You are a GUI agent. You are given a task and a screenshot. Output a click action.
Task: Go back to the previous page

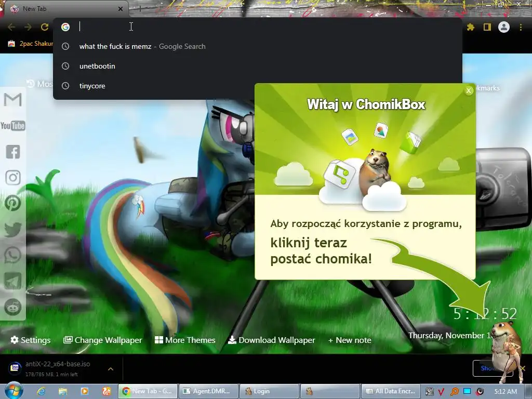coord(11,27)
